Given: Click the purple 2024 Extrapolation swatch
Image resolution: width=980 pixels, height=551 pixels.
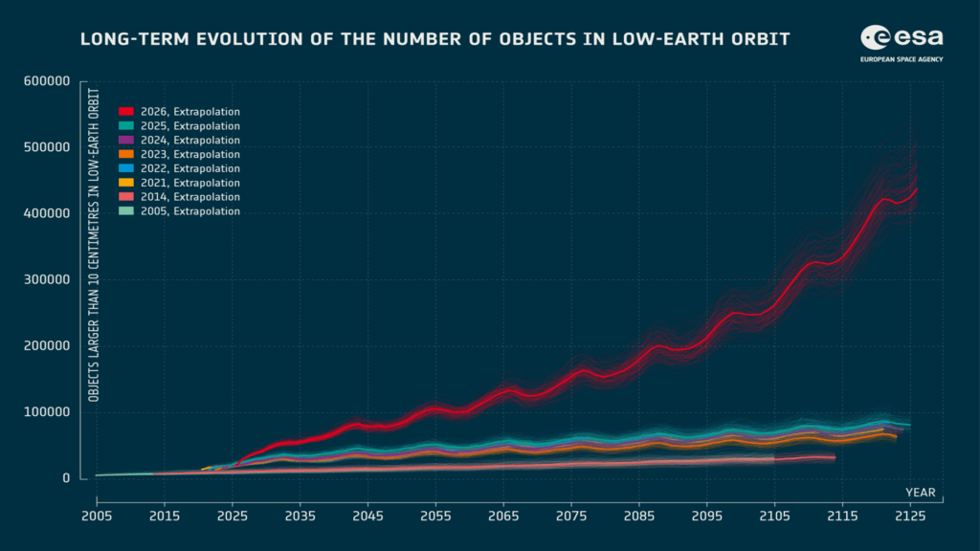Looking at the screenshot, I should click(x=126, y=140).
